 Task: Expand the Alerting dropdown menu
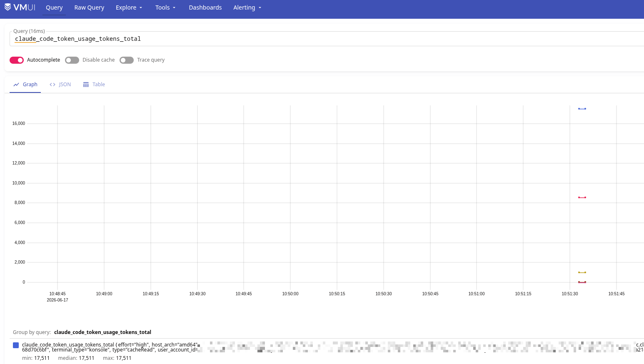click(247, 7)
